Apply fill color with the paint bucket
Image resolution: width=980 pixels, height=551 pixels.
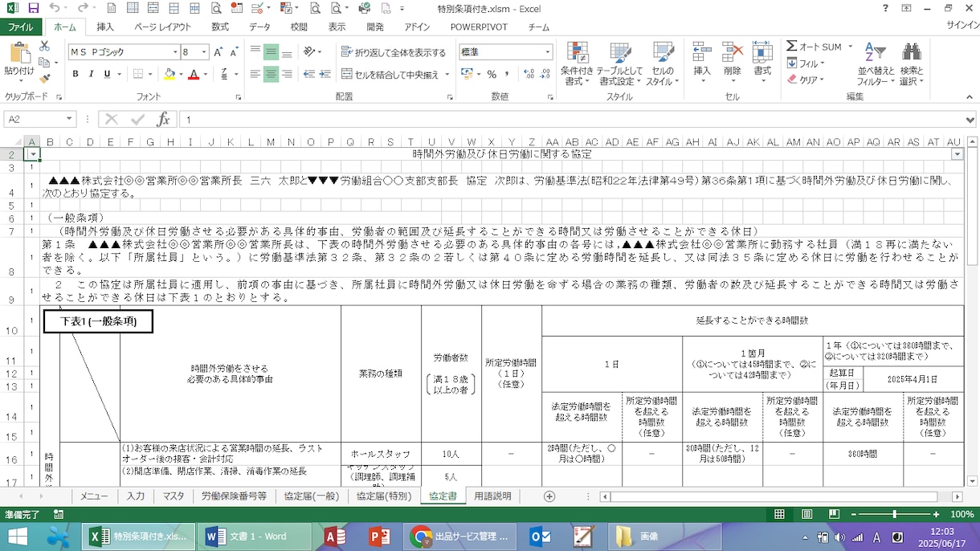(x=169, y=74)
